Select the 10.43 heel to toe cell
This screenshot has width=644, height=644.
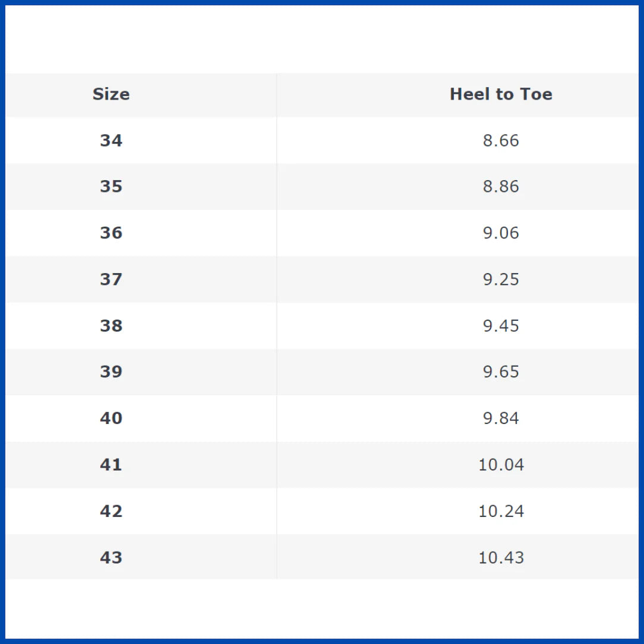(x=501, y=558)
